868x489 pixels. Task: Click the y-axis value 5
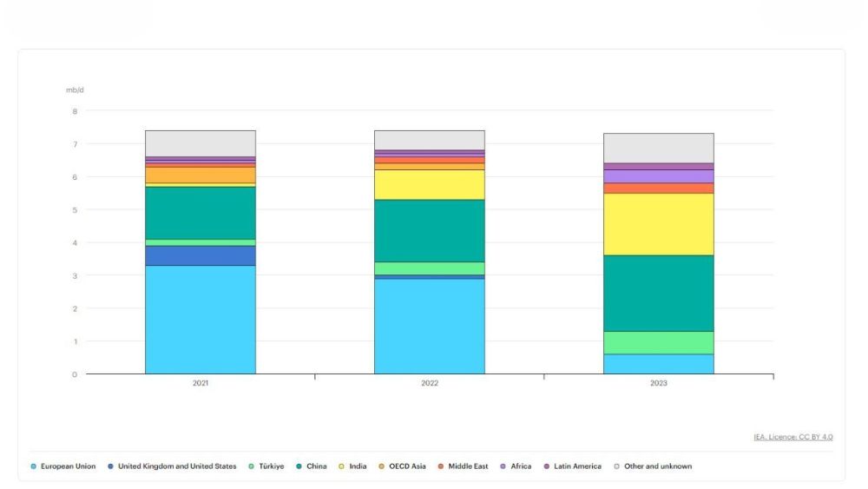pos(75,210)
